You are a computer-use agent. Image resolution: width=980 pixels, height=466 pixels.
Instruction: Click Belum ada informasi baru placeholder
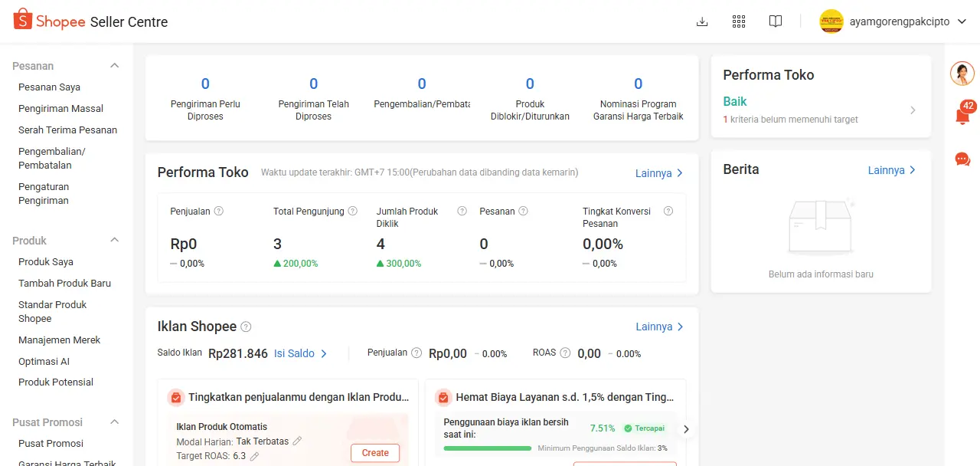click(821, 274)
